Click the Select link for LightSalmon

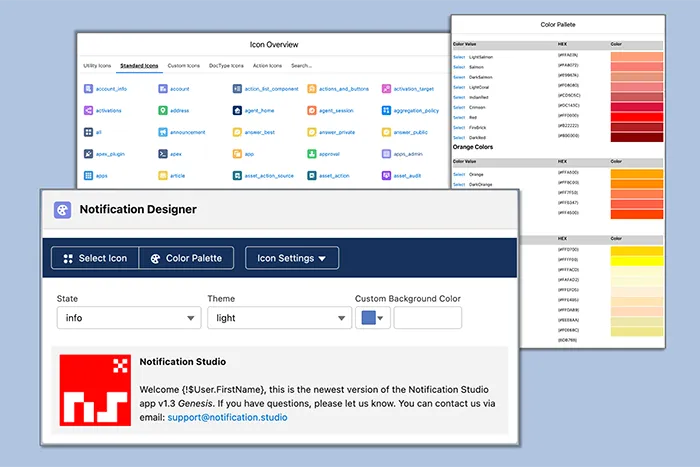coord(459,57)
